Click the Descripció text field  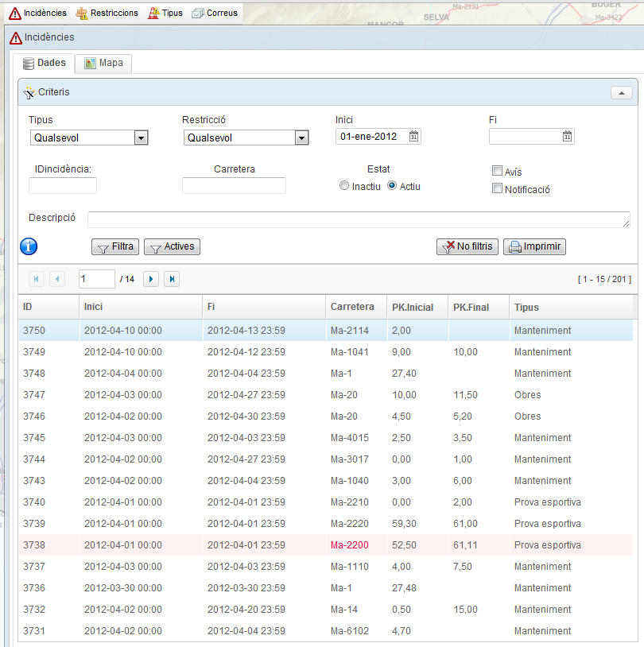click(358, 219)
